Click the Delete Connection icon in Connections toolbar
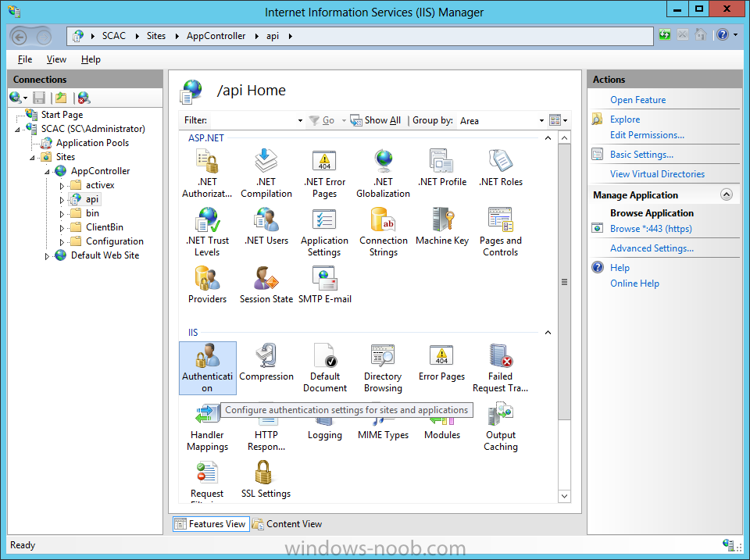Viewport: 750px width, 560px height. coord(84,98)
